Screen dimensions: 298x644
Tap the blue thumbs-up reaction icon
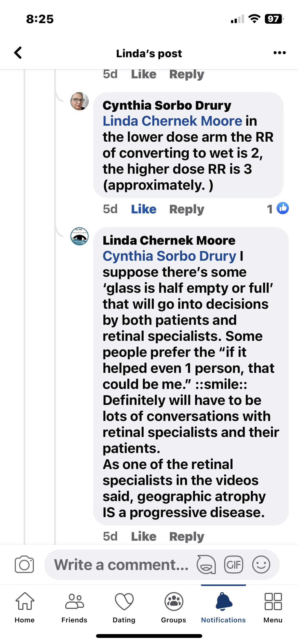coord(282,208)
